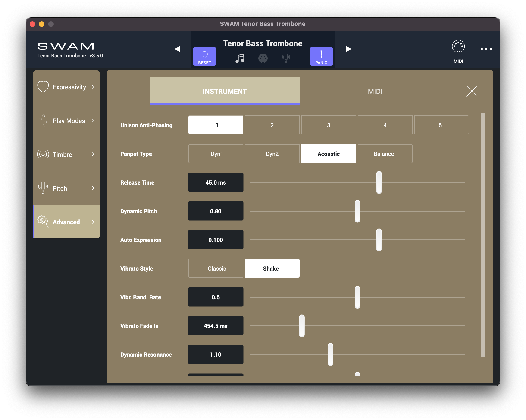The height and width of the screenshot is (420, 526).
Task: Set Unison Anti-Phasing to 3
Action: pos(328,125)
